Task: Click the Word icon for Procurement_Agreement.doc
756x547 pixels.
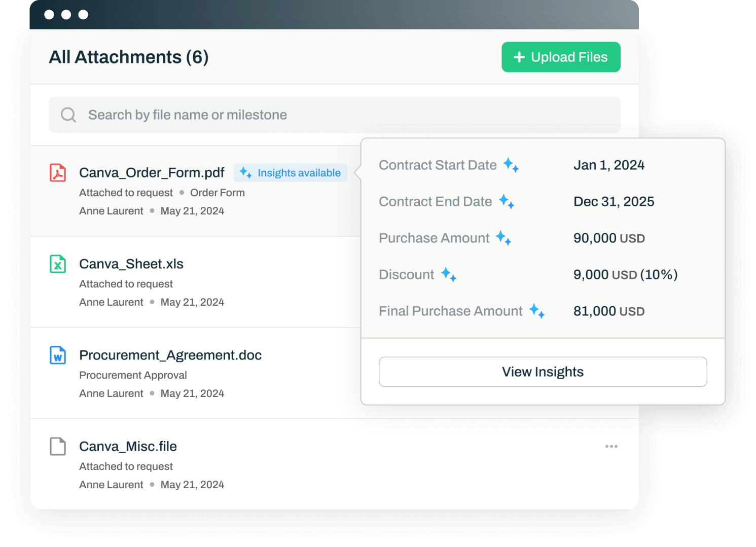Action: coord(58,355)
